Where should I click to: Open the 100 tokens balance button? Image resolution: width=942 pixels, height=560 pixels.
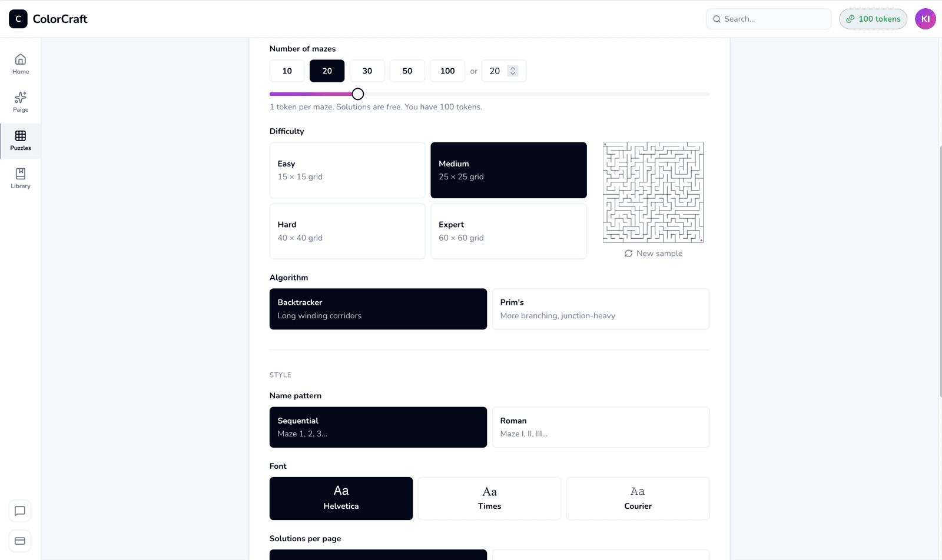click(x=873, y=19)
